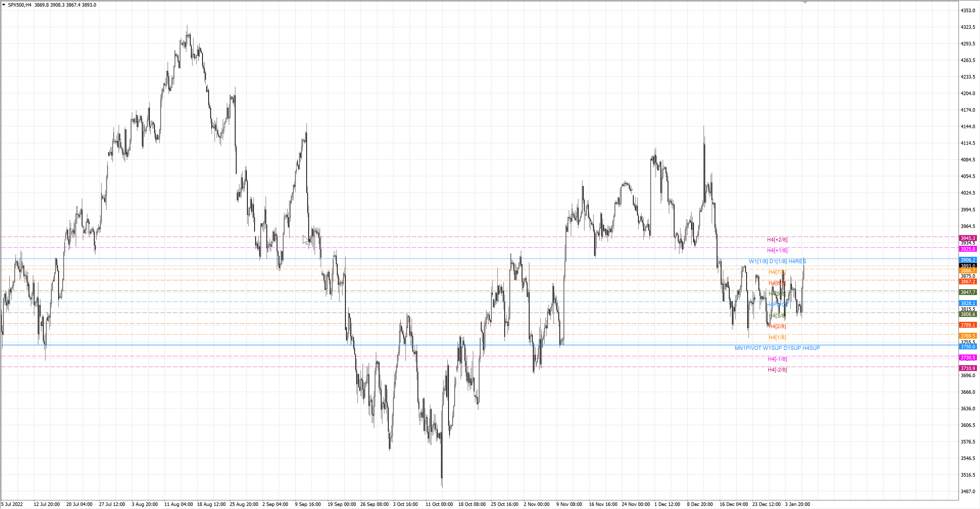Click the H4[-2/8] level label

(777, 370)
